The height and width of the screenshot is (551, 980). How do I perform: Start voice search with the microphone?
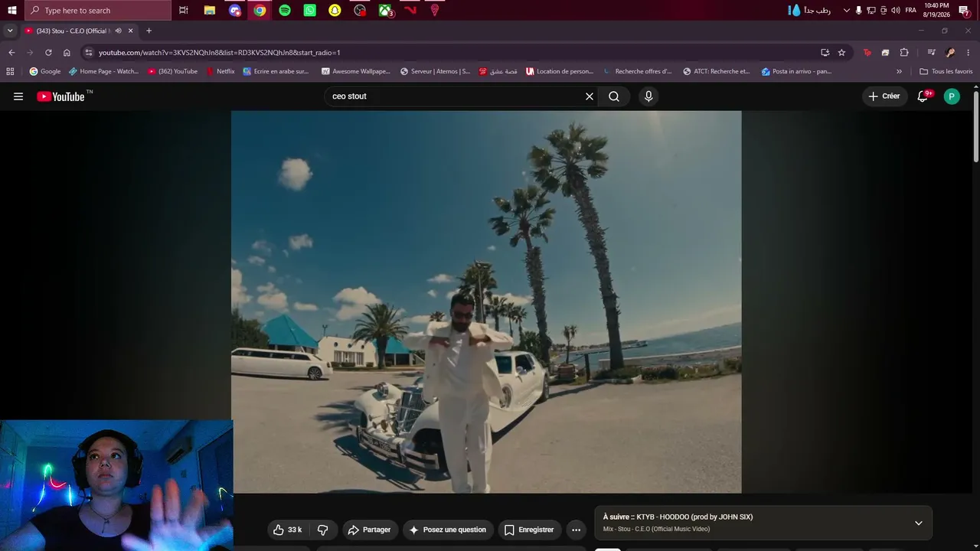point(648,96)
